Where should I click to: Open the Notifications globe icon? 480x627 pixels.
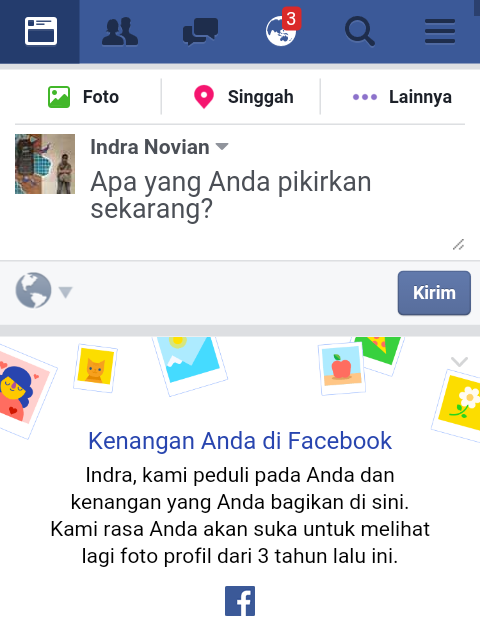[280, 31]
